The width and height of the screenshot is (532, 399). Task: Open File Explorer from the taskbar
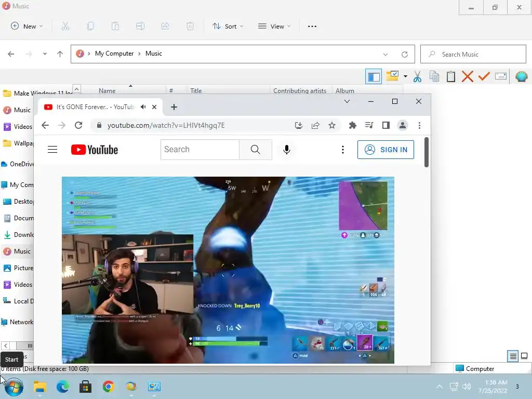pos(39,387)
